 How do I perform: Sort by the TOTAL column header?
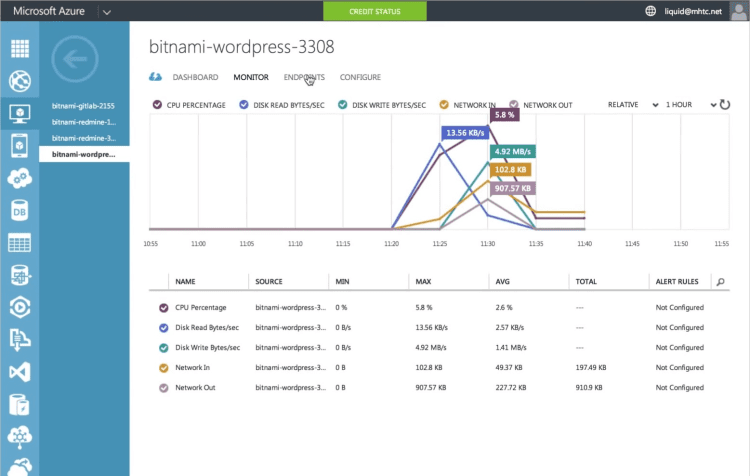pyautogui.click(x=586, y=281)
